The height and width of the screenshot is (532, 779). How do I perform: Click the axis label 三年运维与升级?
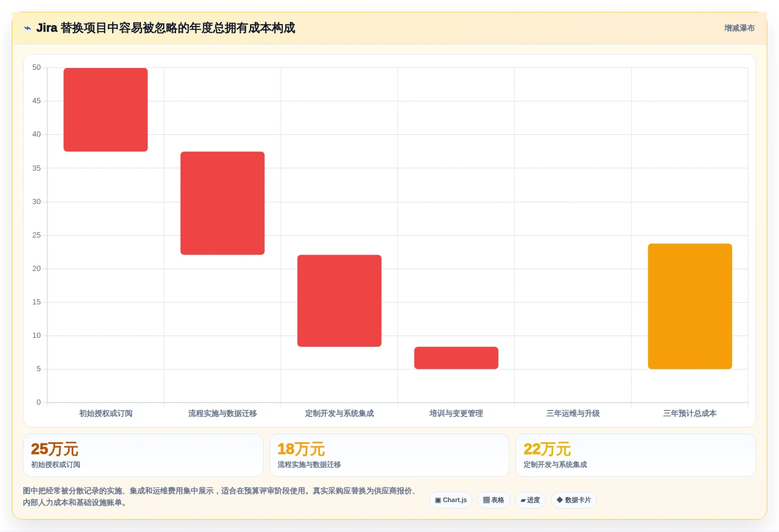coord(573,414)
